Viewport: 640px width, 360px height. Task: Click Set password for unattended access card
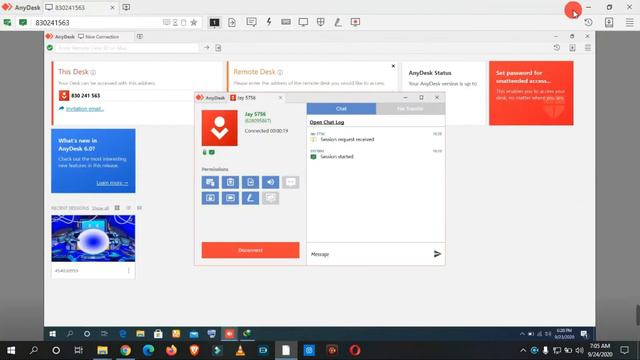tap(531, 93)
